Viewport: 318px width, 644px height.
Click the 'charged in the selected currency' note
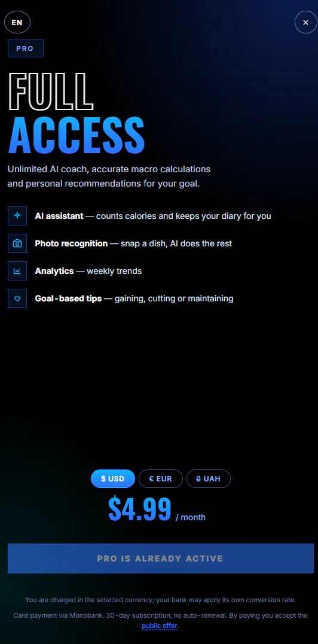[160, 600]
